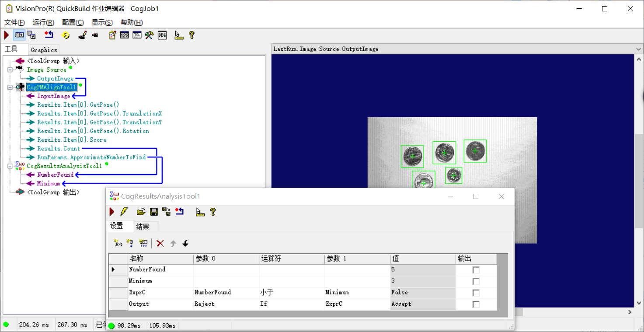Click the reset icon in the CogResultsAnalysisTool1 toolbar
Image resolution: width=644 pixels, height=332 pixels.
179,212
